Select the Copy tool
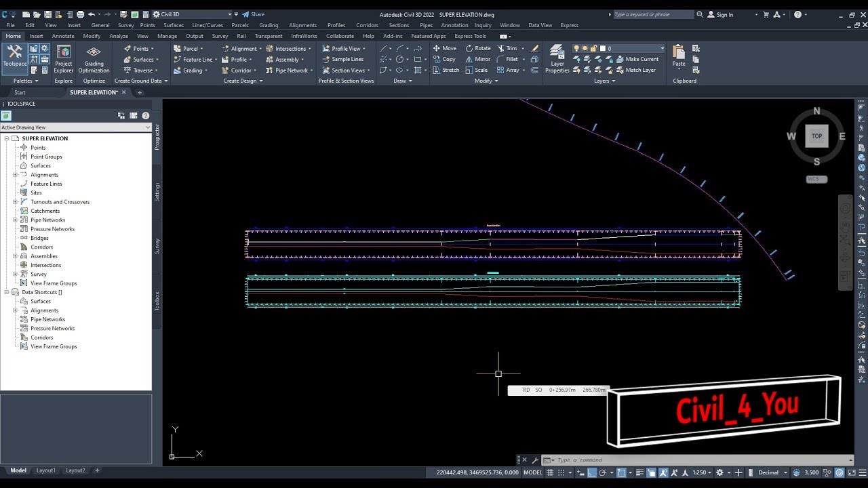The width and height of the screenshot is (868, 488). [x=444, y=59]
